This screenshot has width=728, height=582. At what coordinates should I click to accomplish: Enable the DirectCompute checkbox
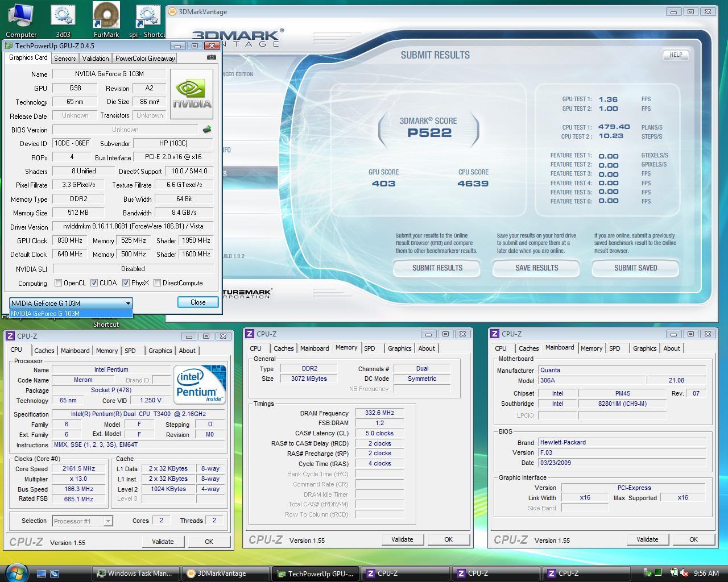[x=158, y=283]
